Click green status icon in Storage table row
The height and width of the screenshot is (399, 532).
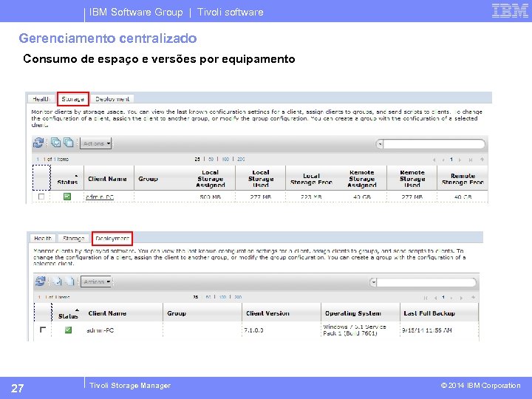pyautogui.click(x=67, y=197)
